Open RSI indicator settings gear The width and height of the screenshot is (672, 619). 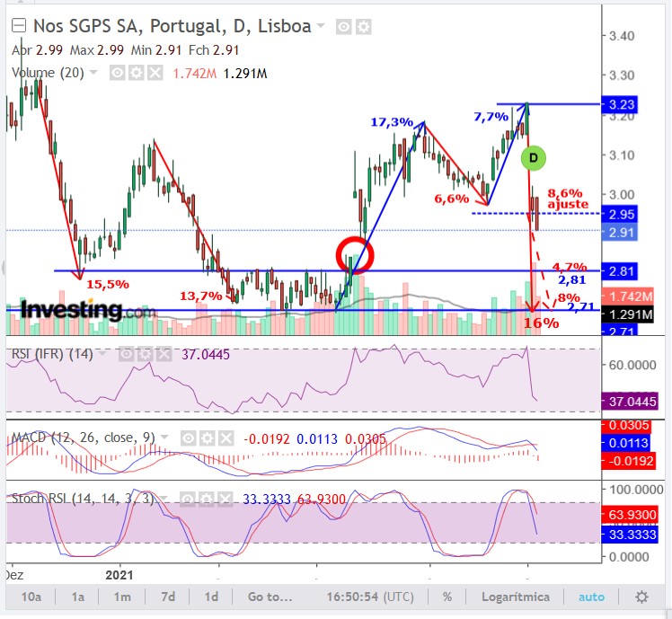click(x=146, y=354)
